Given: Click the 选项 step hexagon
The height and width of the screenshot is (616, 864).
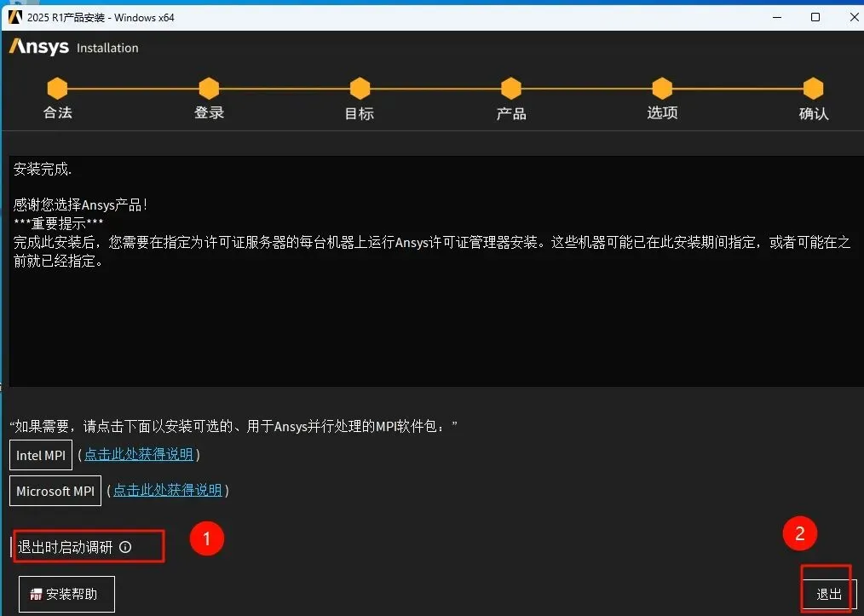Looking at the screenshot, I should tap(662, 88).
